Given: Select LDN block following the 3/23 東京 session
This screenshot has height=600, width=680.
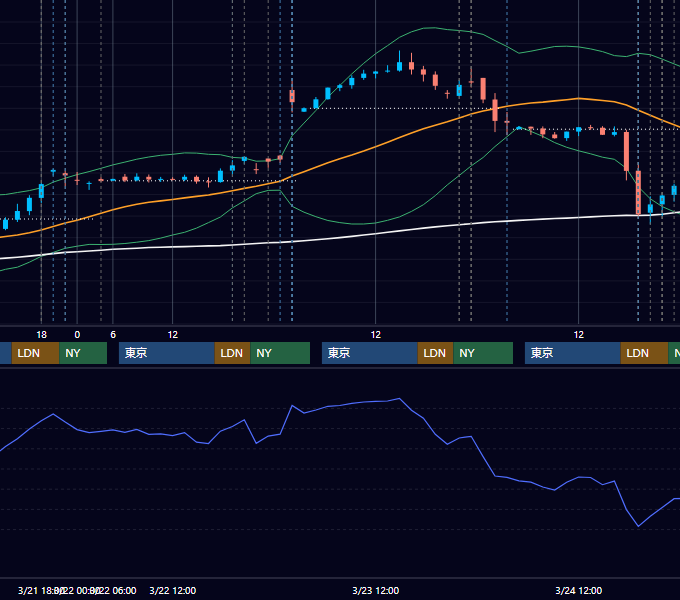Looking at the screenshot, I should click(x=435, y=353).
